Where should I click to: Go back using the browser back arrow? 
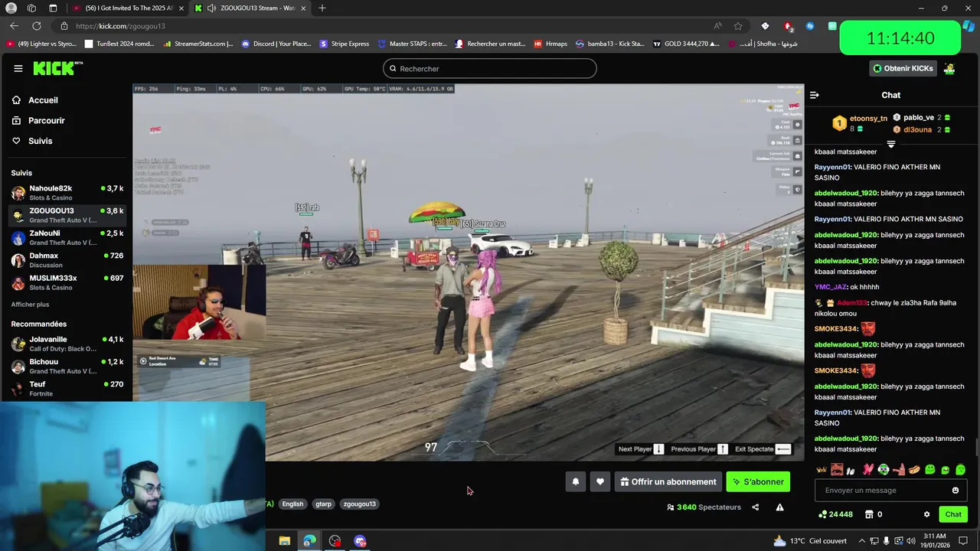point(14,26)
